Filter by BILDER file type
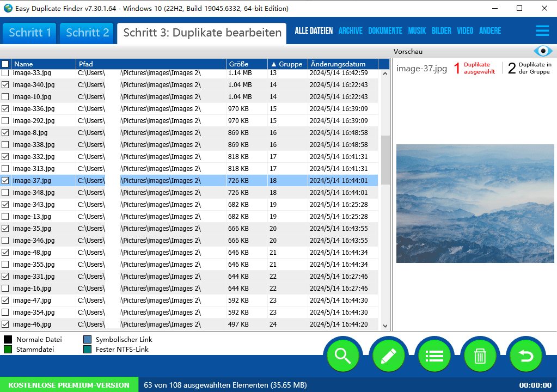557x392 pixels. [x=441, y=31]
